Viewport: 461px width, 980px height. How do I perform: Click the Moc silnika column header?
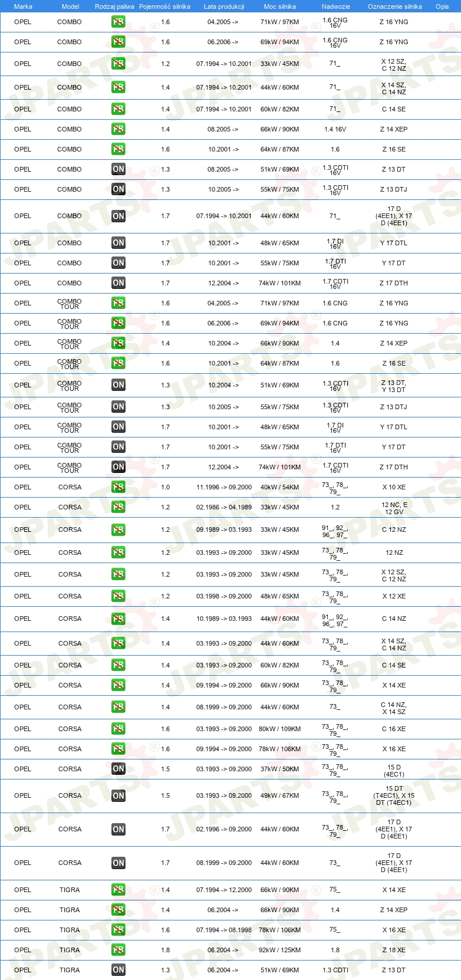[280, 6]
